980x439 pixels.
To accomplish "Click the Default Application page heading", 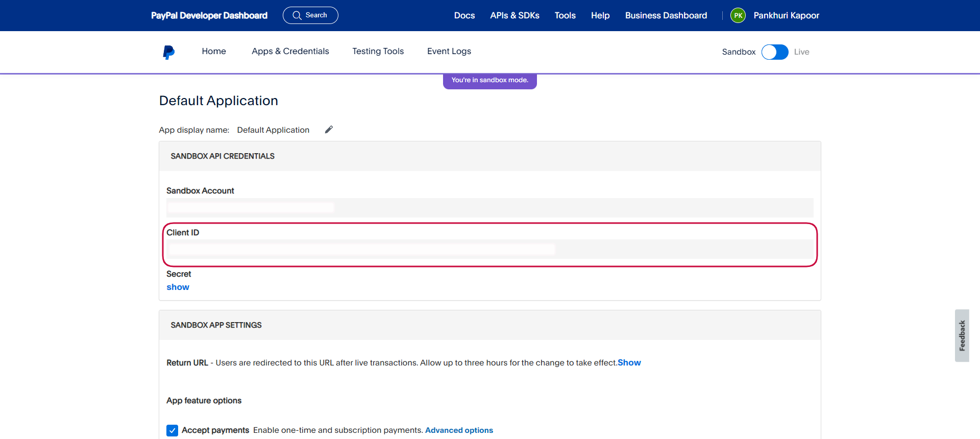I will (218, 101).
